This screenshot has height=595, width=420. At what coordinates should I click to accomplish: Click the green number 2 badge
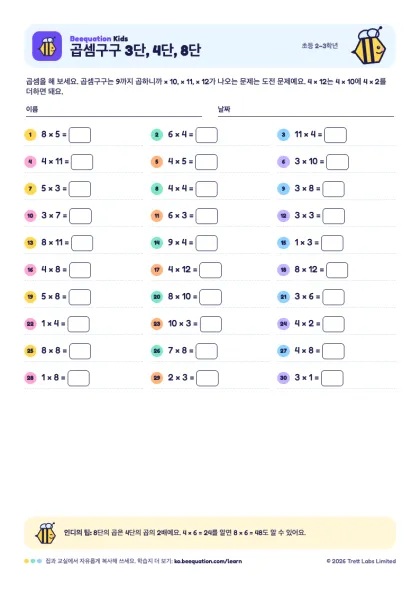pos(157,135)
